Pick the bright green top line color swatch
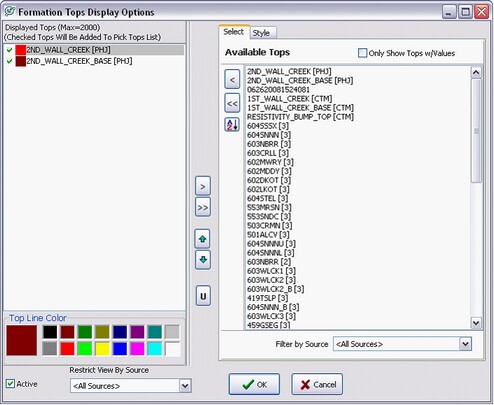The height and width of the screenshot is (405, 494). click(85, 349)
